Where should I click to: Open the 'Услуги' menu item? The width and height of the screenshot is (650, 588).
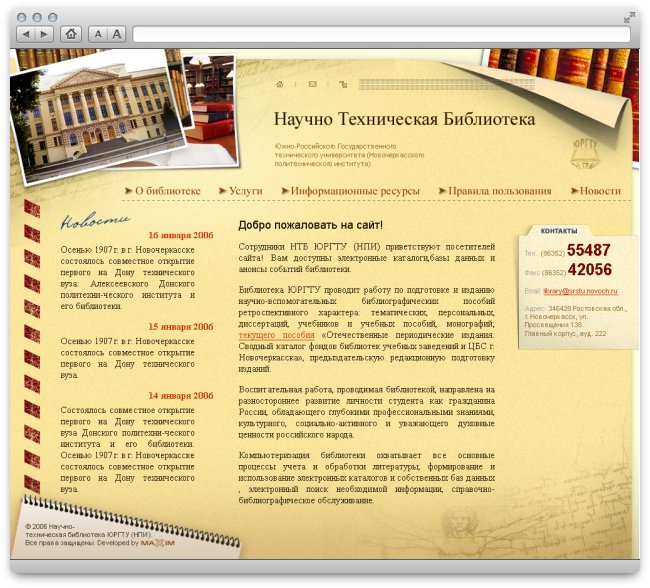point(246,191)
